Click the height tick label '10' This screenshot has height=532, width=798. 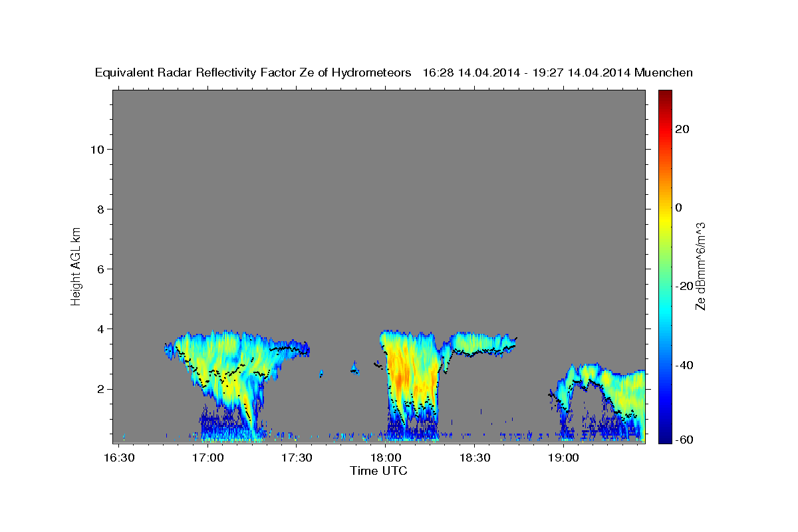click(x=96, y=149)
